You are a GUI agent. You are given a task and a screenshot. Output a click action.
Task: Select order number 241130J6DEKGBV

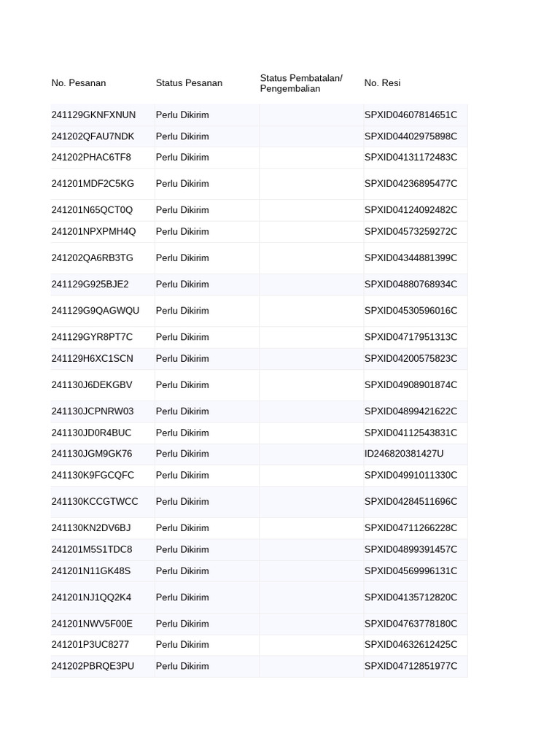pos(92,385)
